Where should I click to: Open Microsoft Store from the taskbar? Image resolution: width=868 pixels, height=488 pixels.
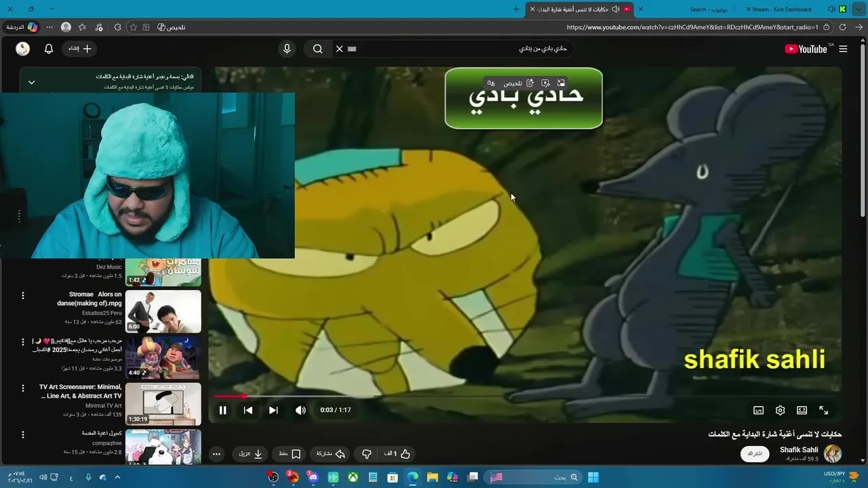tap(393, 477)
